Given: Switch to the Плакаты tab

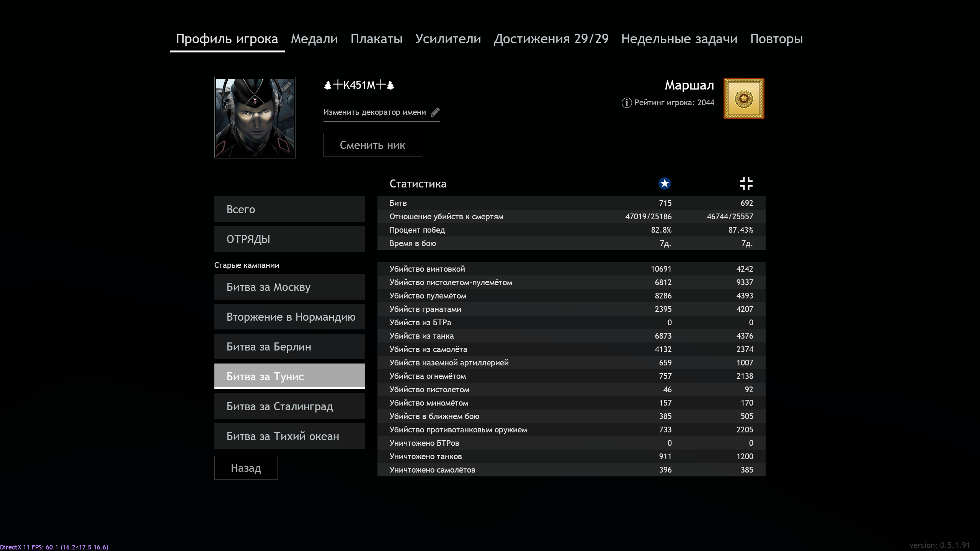Looking at the screenshot, I should [x=376, y=39].
